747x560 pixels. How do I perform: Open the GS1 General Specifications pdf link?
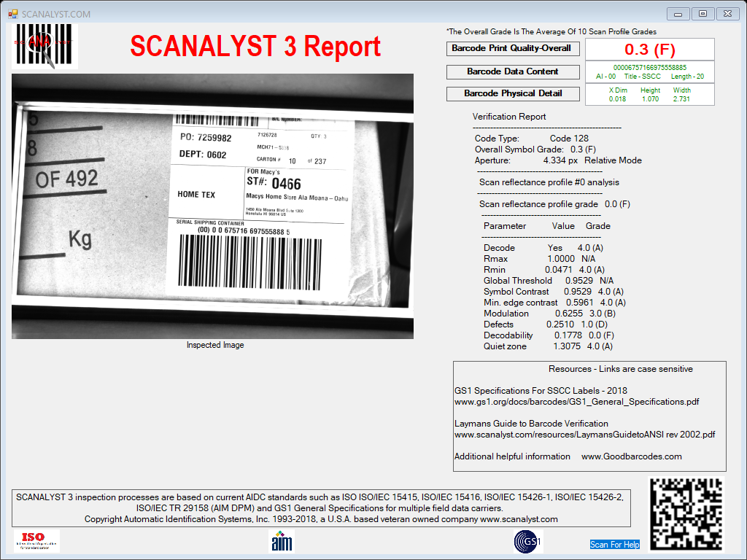click(x=576, y=402)
